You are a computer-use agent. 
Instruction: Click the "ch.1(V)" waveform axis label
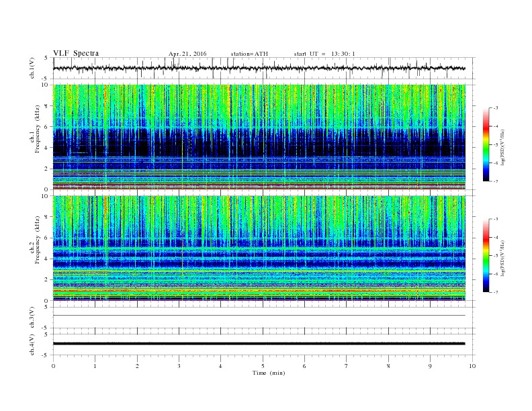(32, 68)
